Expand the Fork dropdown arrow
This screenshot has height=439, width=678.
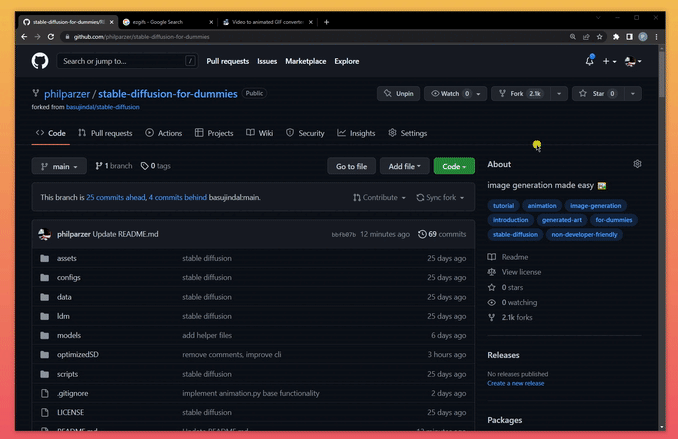(559, 93)
